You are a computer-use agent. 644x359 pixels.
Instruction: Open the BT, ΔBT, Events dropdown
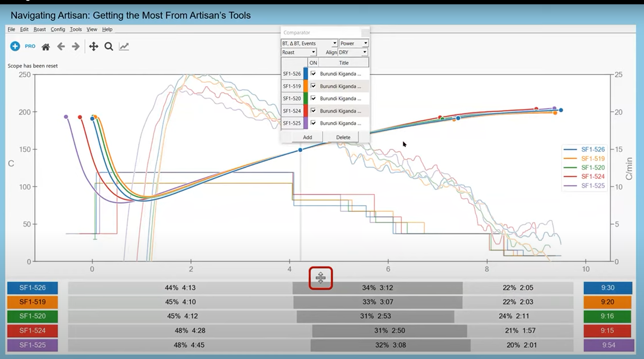coord(335,43)
